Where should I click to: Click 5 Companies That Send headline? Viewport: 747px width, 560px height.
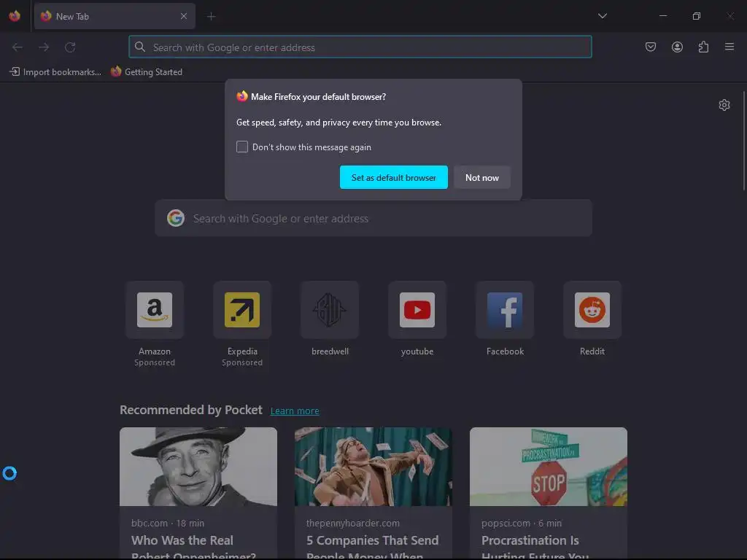pyautogui.click(x=373, y=540)
